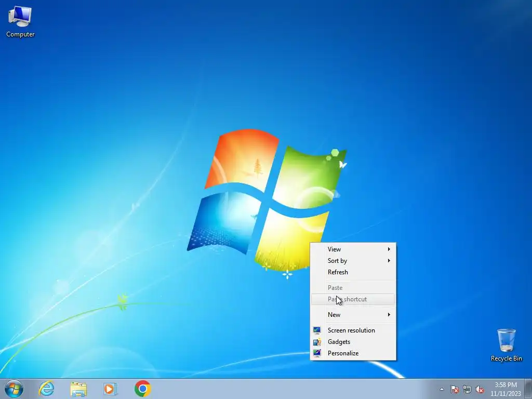Expand the Sort by submenu
This screenshot has height=399, width=532.
point(353,261)
